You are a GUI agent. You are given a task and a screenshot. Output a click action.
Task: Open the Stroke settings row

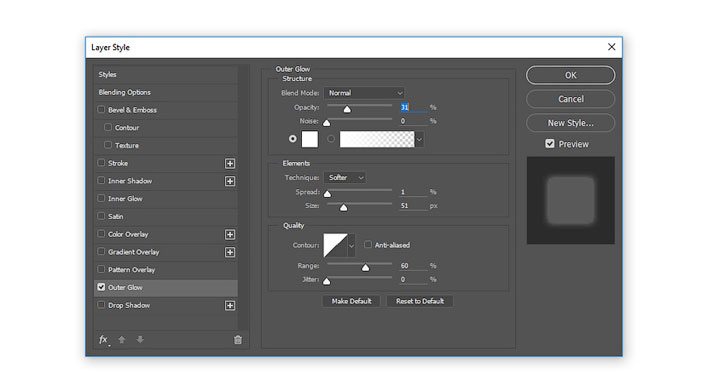point(166,163)
